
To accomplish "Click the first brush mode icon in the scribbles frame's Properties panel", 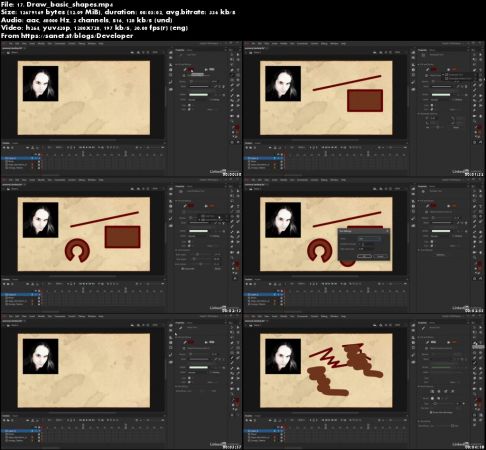I will coord(432,391).
